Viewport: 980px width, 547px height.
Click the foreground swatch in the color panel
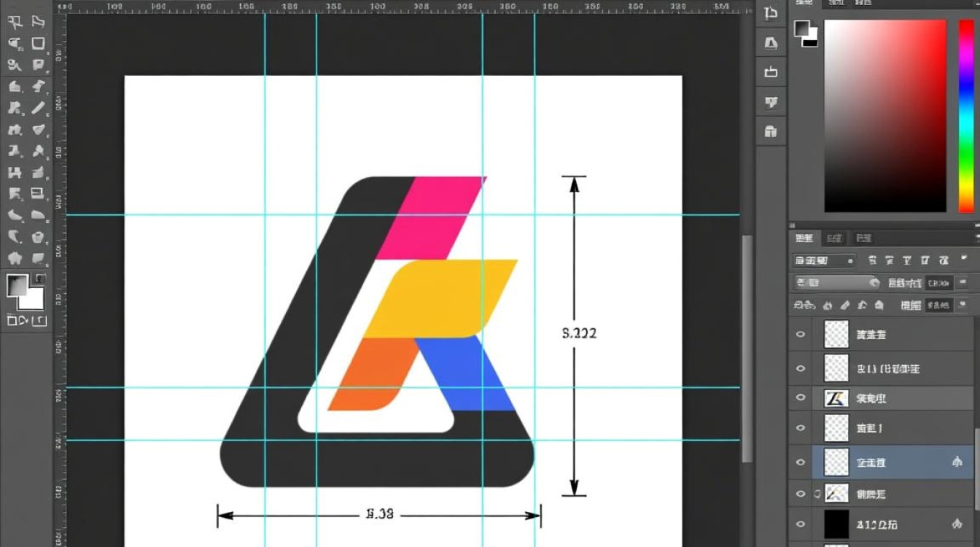[x=802, y=29]
